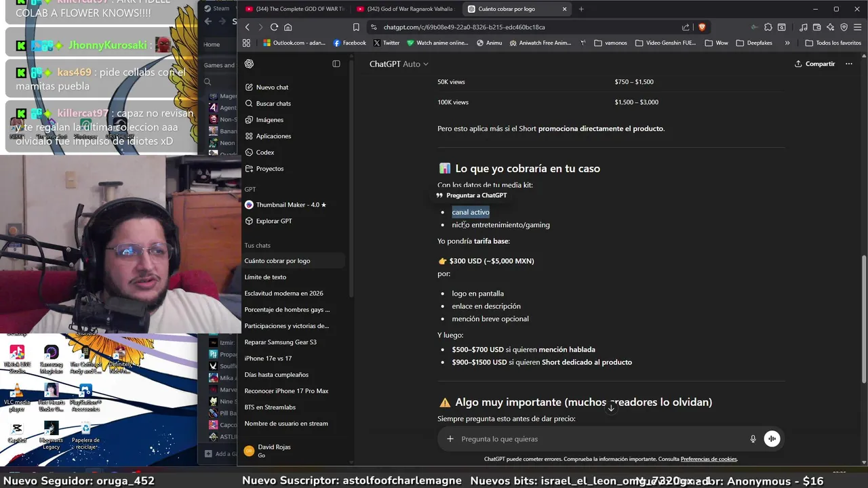Go back with the browser back arrow
This screenshot has width=868, height=488.
247,27
